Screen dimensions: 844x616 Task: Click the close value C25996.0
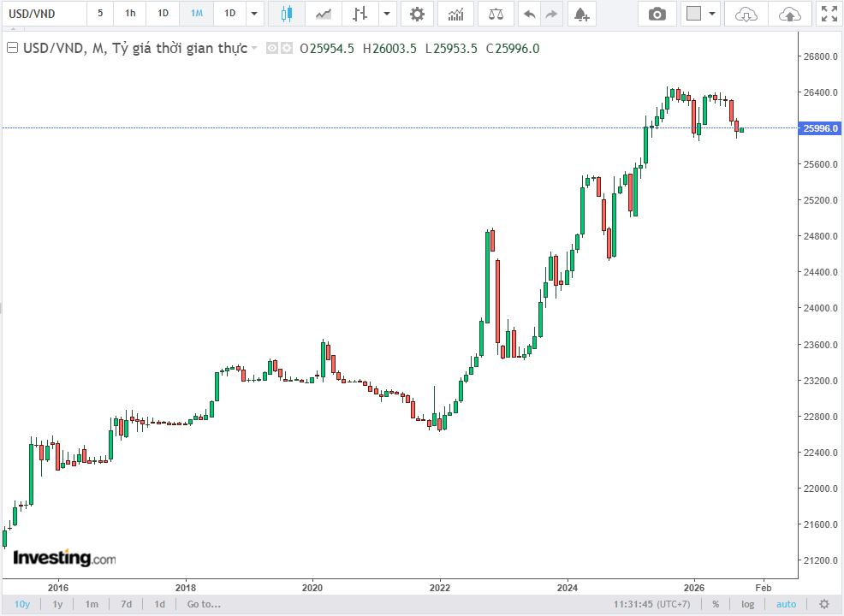[513, 49]
